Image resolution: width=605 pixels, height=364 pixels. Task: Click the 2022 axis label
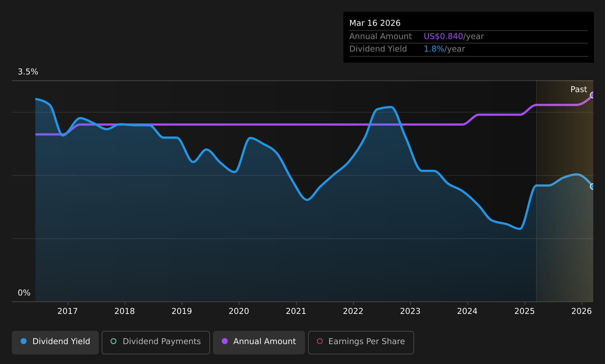coord(353,311)
